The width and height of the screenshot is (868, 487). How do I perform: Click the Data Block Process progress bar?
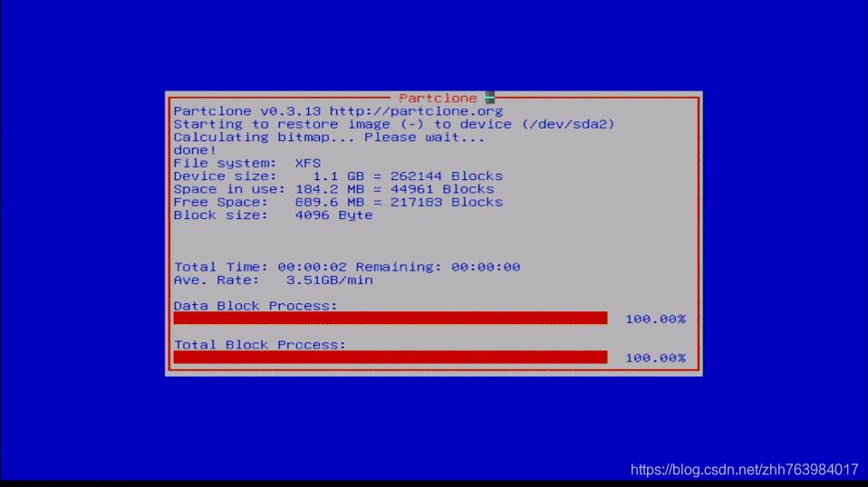pos(391,319)
